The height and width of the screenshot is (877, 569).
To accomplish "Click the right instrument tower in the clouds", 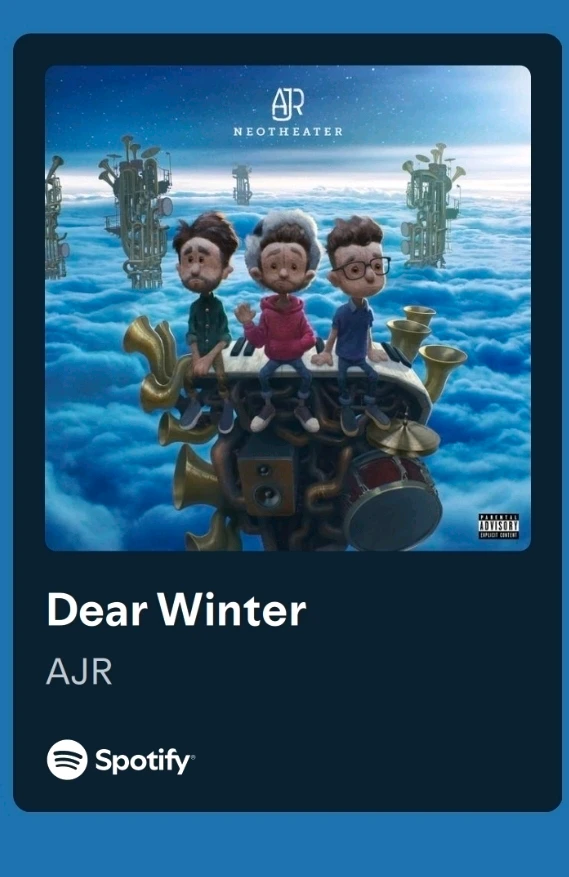I will tap(432, 205).
